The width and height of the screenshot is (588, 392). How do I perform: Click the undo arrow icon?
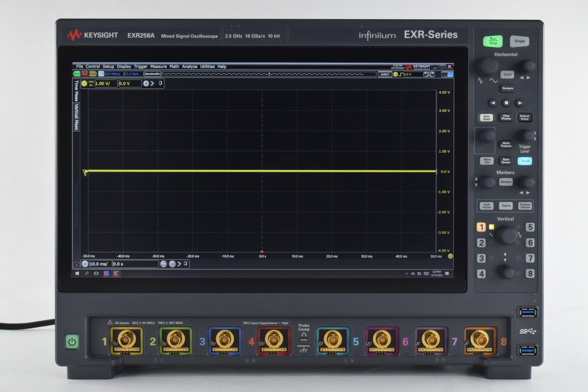tap(426, 74)
